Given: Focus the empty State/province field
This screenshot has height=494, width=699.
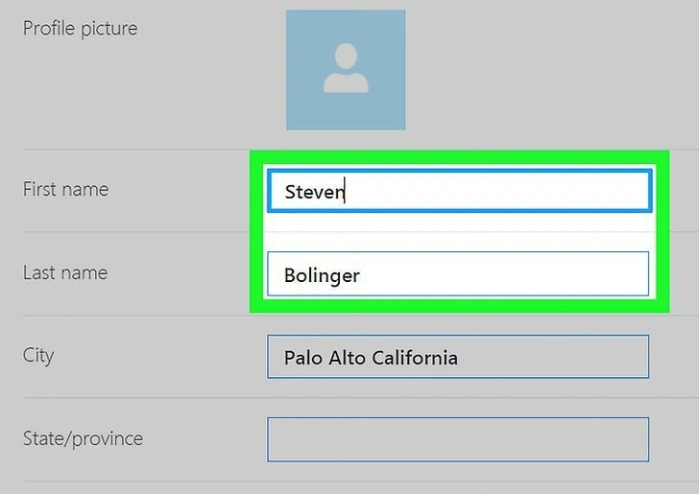Looking at the screenshot, I should [x=458, y=439].
